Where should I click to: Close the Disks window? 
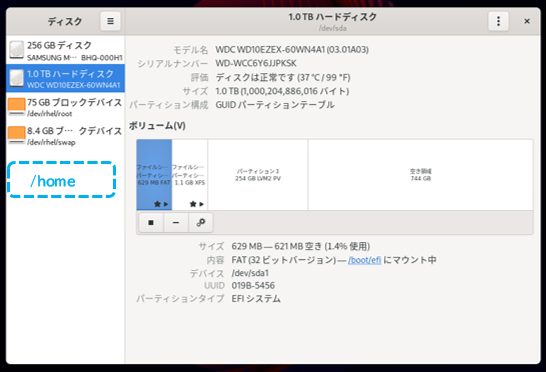(527, 21)
